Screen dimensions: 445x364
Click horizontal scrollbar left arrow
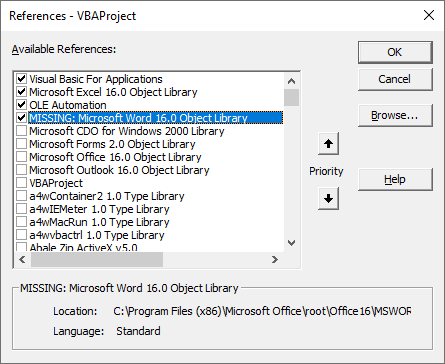pyautogui.click(x=22, y=259)
